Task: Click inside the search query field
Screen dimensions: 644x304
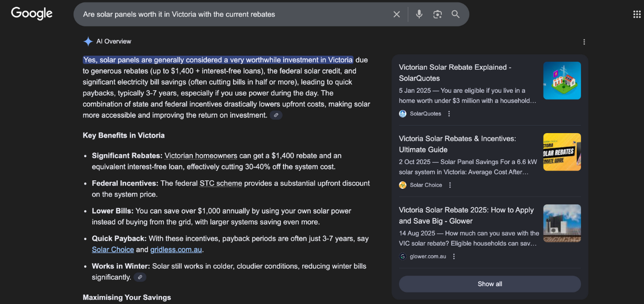Action: (x=230, y=15)
